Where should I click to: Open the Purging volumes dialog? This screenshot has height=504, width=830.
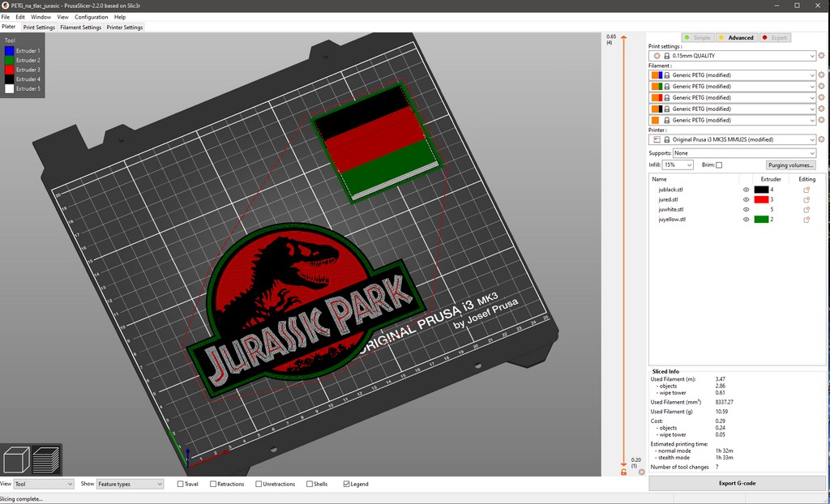[790, 165]
